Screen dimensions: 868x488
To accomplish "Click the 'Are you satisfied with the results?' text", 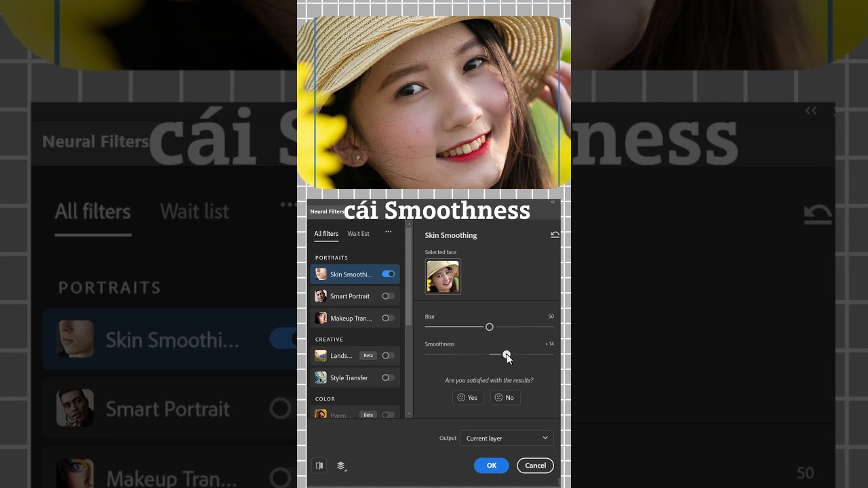I will pos(489,380).
